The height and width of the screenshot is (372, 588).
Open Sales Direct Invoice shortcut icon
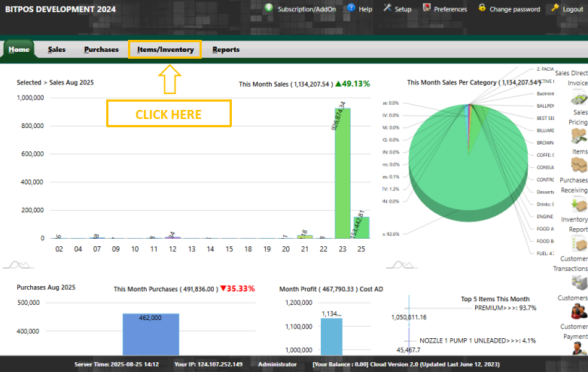(x=578, y=99)
